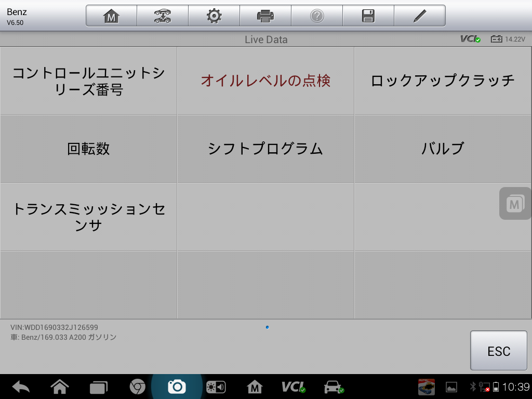Take a screenshot with camera icon
Image resolution: width=532 pixels, height=399 pixels.
point(177,387)
